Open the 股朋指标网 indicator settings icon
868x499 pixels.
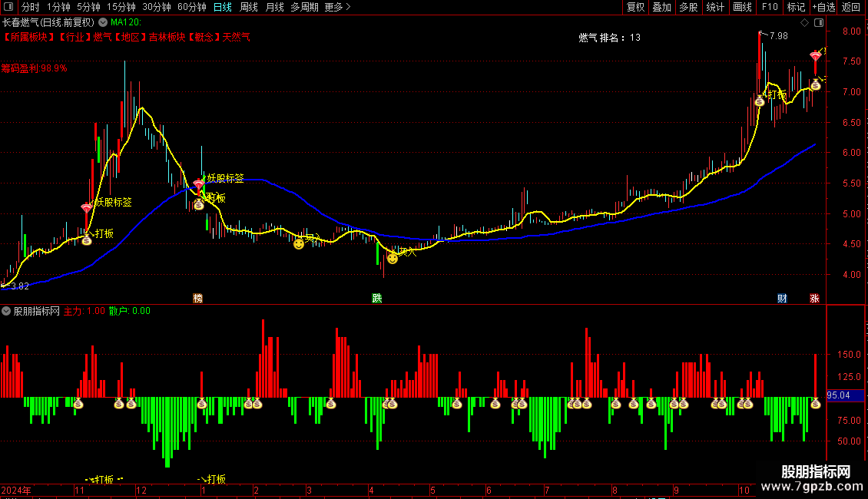click(6, 311)
